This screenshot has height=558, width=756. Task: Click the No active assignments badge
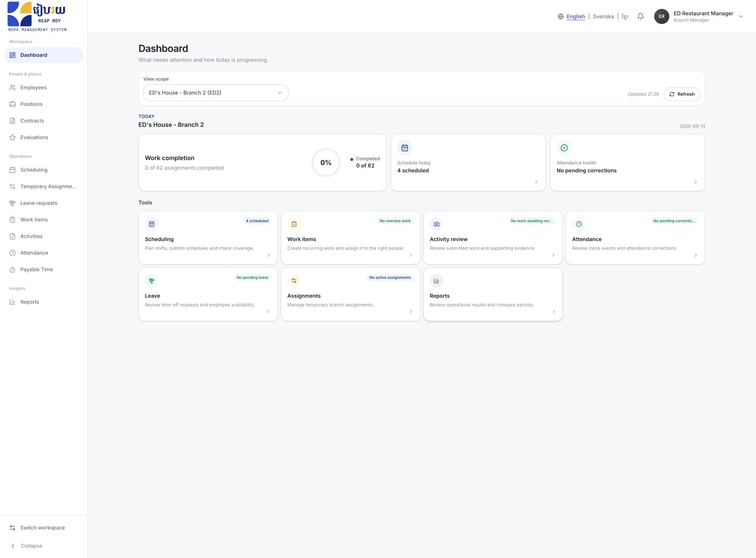tap(390, 277)
